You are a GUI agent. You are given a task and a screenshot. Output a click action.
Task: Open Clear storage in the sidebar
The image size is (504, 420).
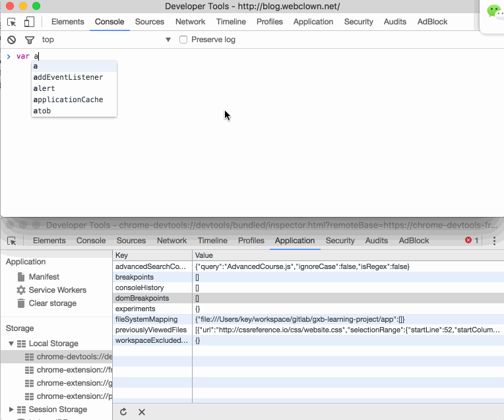53,303
